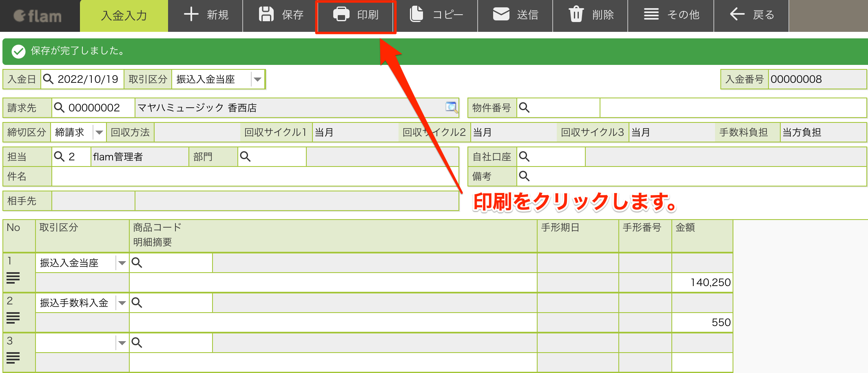Click row 1 明細摘要 field
The width and height of the screenshot is (868, 373).
tap(333, 282)
